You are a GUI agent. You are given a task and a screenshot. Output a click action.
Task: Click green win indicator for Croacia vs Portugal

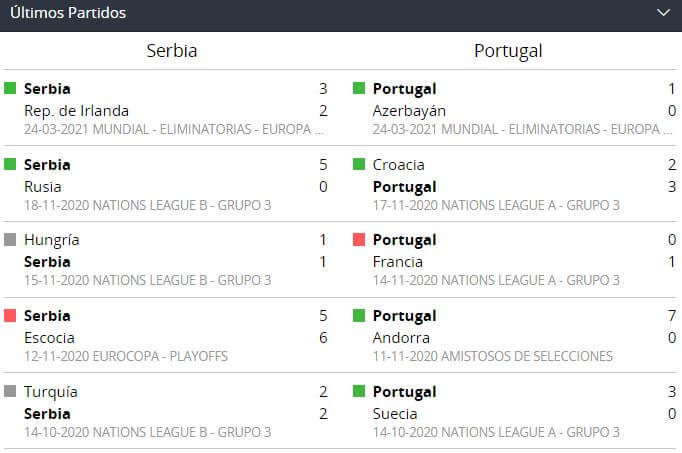point(359,164)
